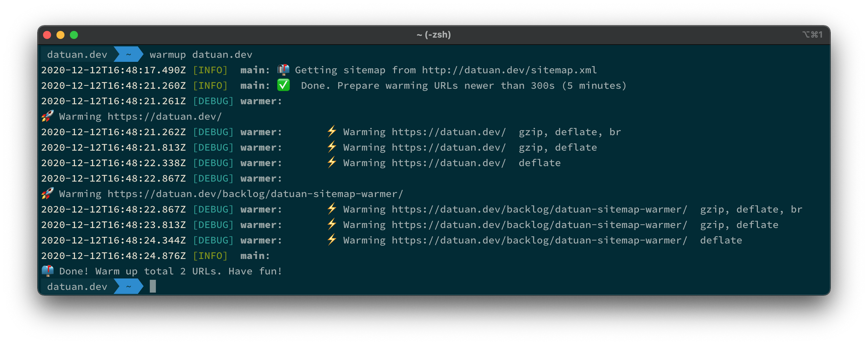
Task: Click the warmup datuan.dev command text
Action: 201,55
